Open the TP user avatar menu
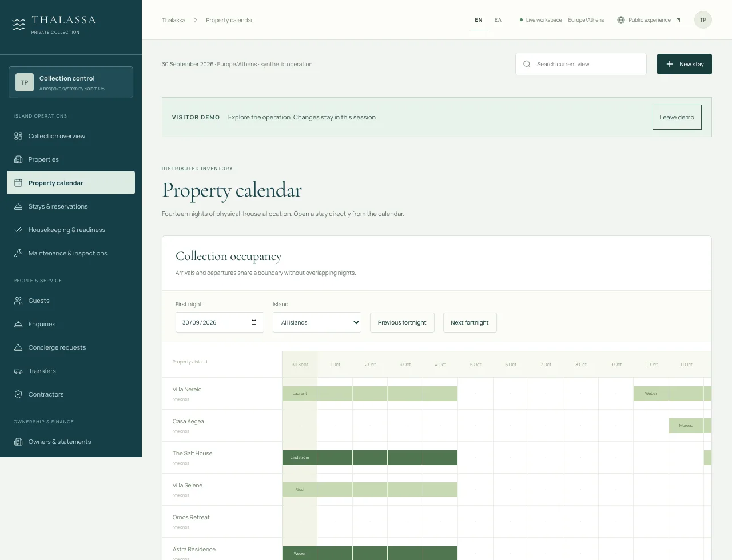 point(703,20)
